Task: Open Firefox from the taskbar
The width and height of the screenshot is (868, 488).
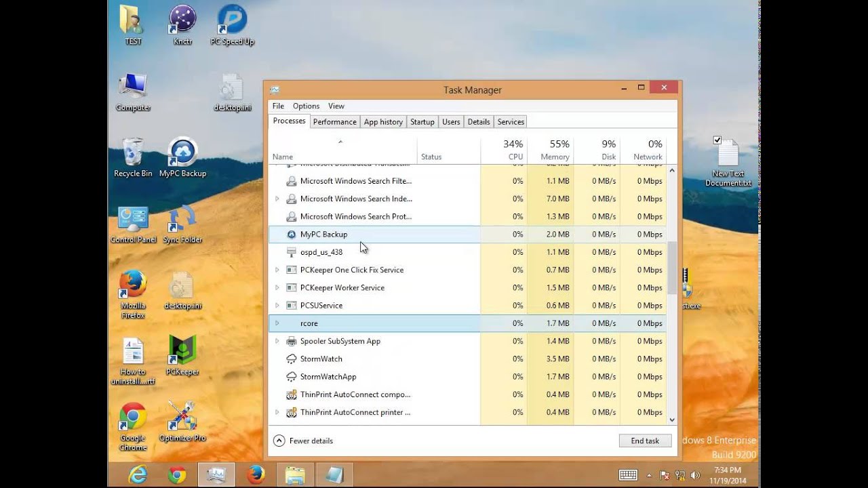Action: (x=256, y=475)
